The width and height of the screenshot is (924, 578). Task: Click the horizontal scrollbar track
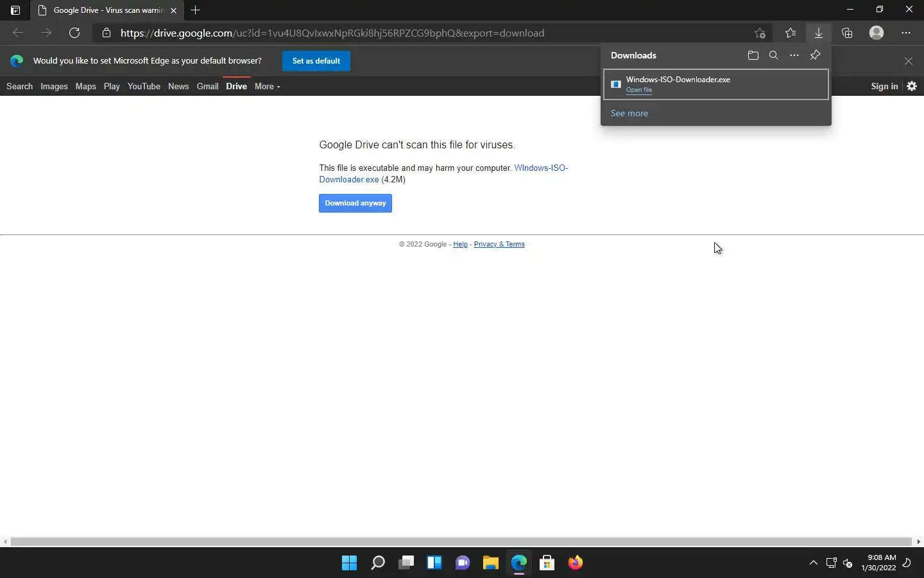(x=461, y=541)
